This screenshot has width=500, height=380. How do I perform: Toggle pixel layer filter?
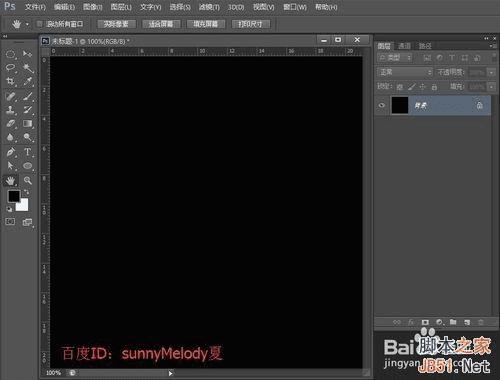coord(427,58)
